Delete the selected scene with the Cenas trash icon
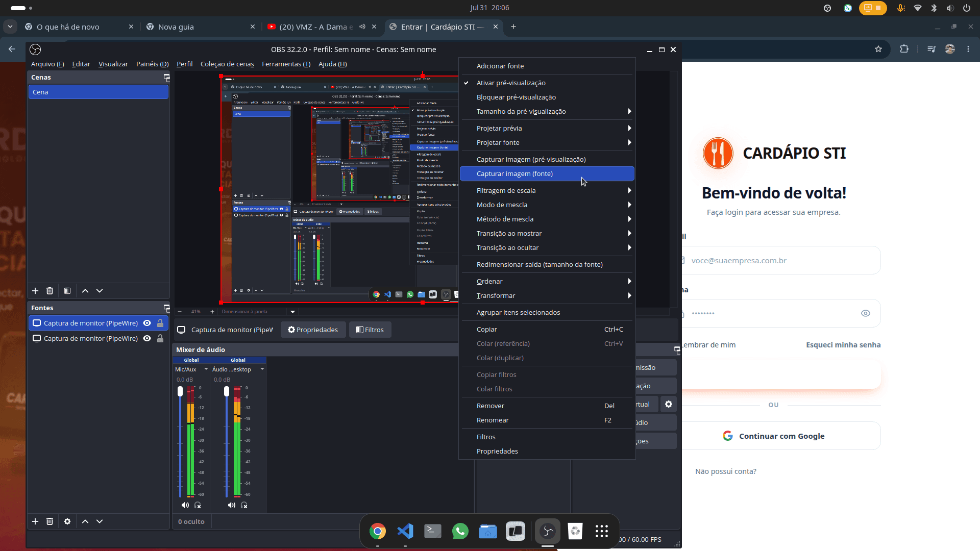The height and width of the screenshot is (551, 980). tap(50, 291)
